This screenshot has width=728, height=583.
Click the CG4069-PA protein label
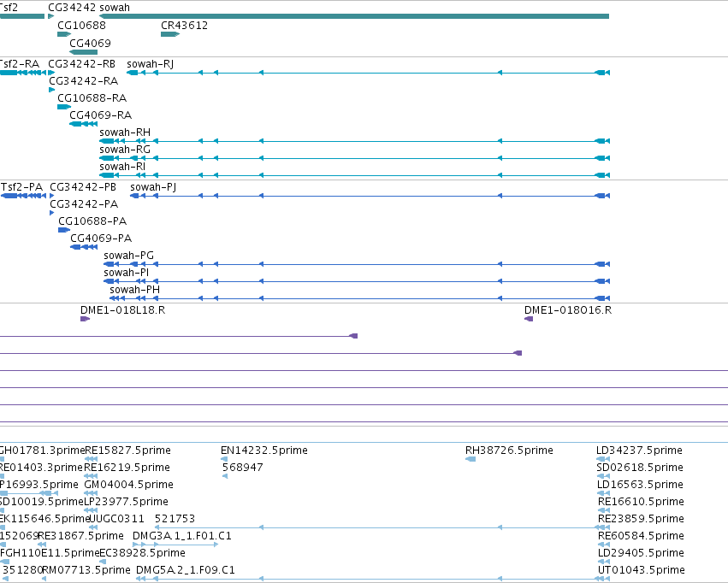click(x=101, y=238)
